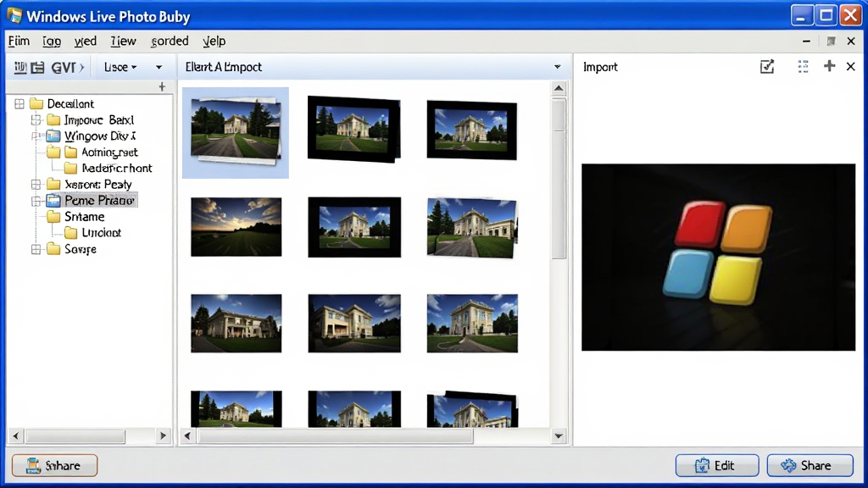868x488 pixels.
Task: Select the highlighted first house thumbnail
Action: [x=236, y=132]
